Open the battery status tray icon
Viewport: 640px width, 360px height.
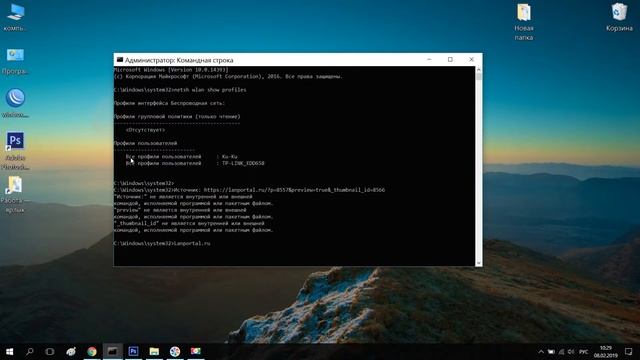551,352
